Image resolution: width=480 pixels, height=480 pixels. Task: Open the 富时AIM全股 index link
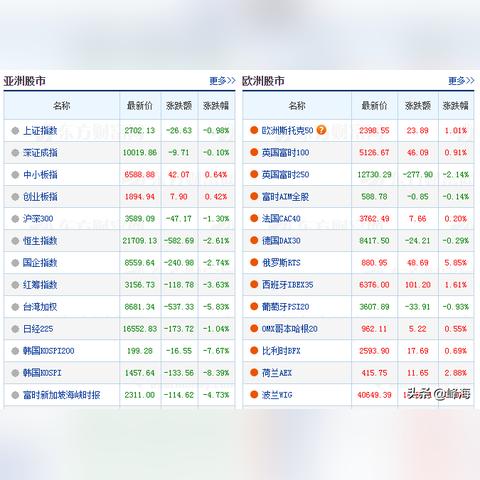pyautogui.click(x=285, y=197)
